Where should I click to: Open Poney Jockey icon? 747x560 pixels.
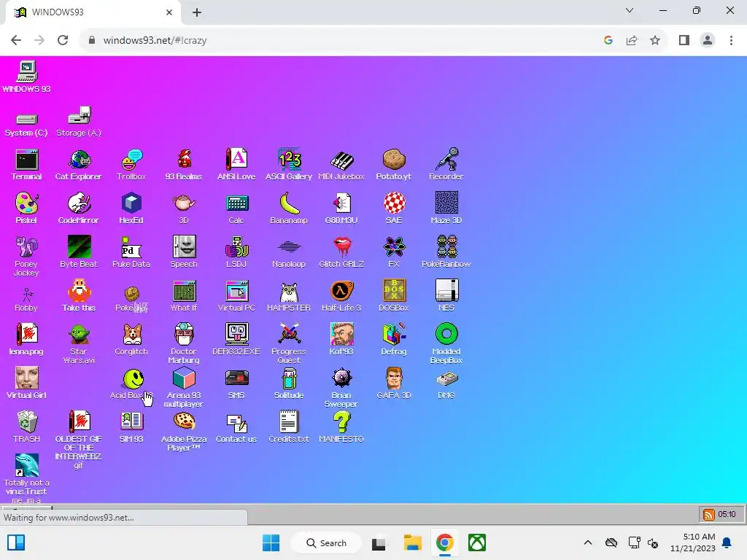(26, 256)
